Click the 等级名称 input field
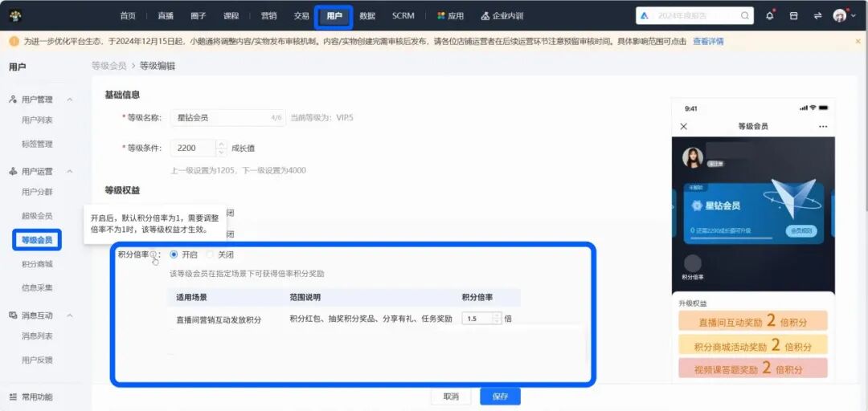This screenshot has height=411, width=868. 228,117
